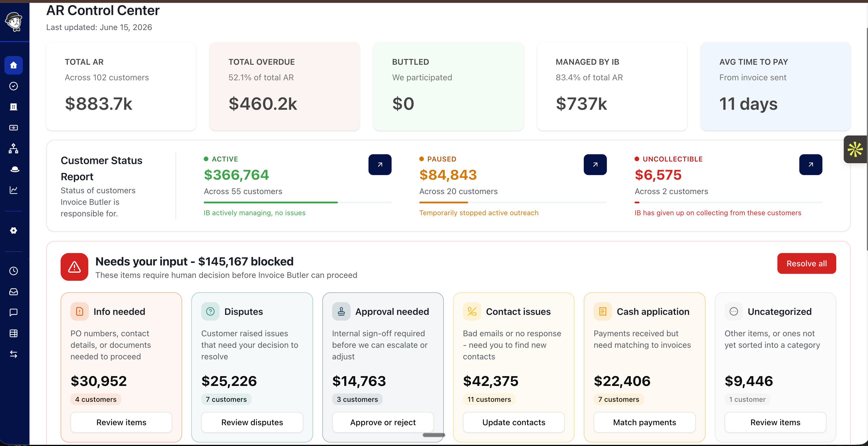Select the Total AR summary card
The width and height of the screenshot is (868, 446).
click(121, 86)
